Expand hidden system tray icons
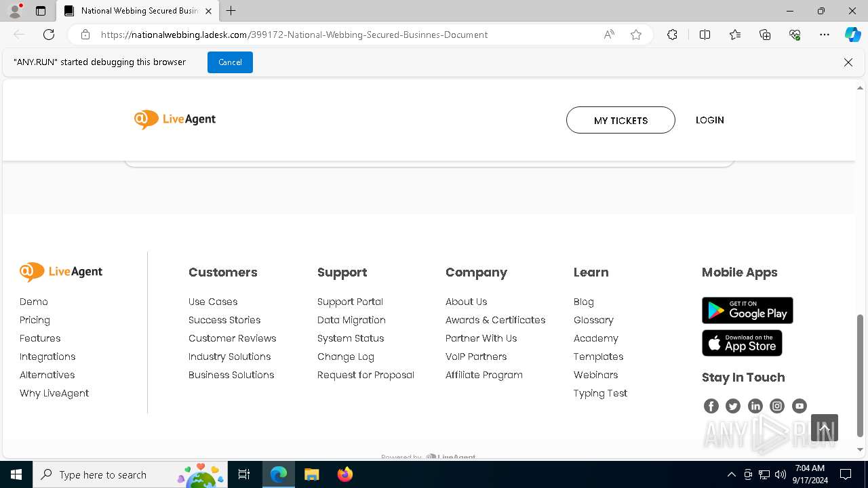Screen dimensions: 868x488 tap(731, 474)
